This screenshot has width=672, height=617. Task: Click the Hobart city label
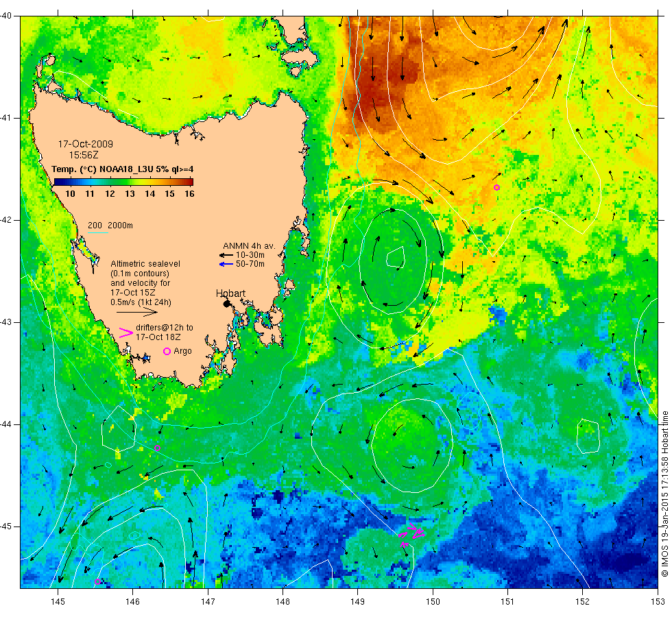(x=230, y=293)
